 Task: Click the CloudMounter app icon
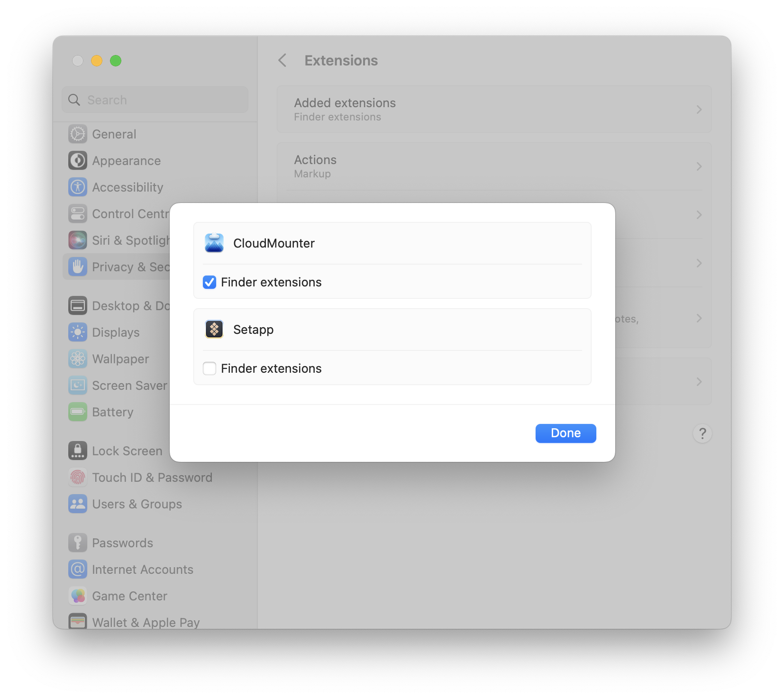pos(214,243)
